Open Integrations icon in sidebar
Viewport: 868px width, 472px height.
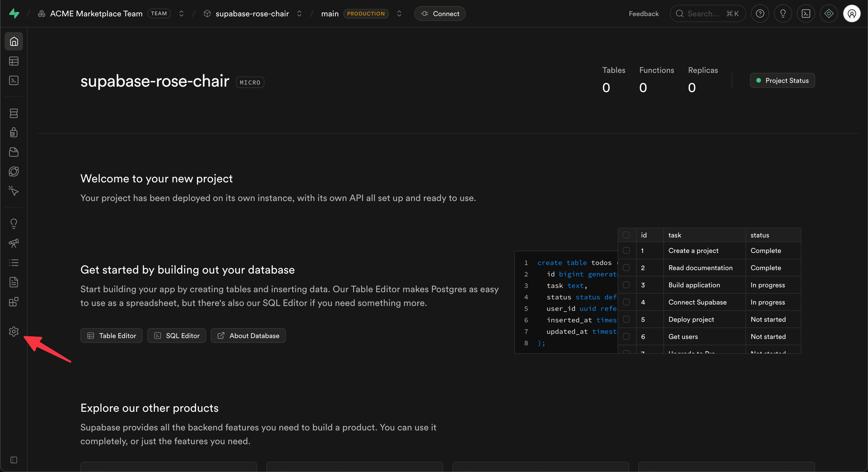[14, 302]
